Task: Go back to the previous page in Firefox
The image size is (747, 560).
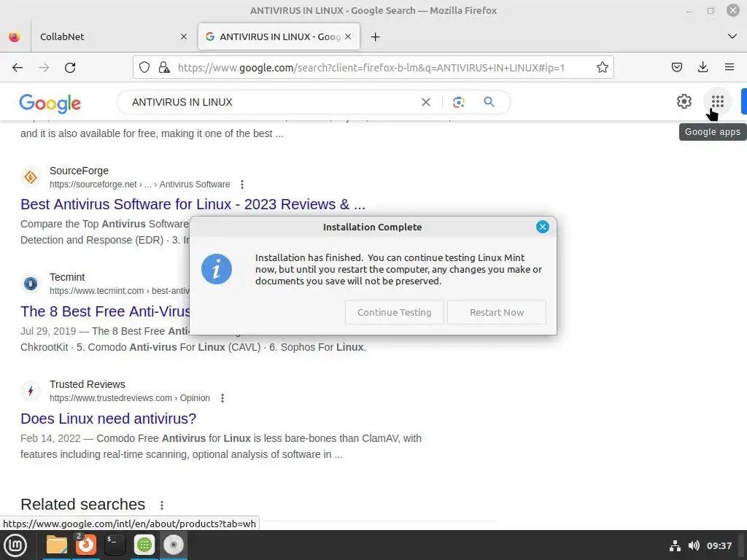Action: [x=18, y=68]
